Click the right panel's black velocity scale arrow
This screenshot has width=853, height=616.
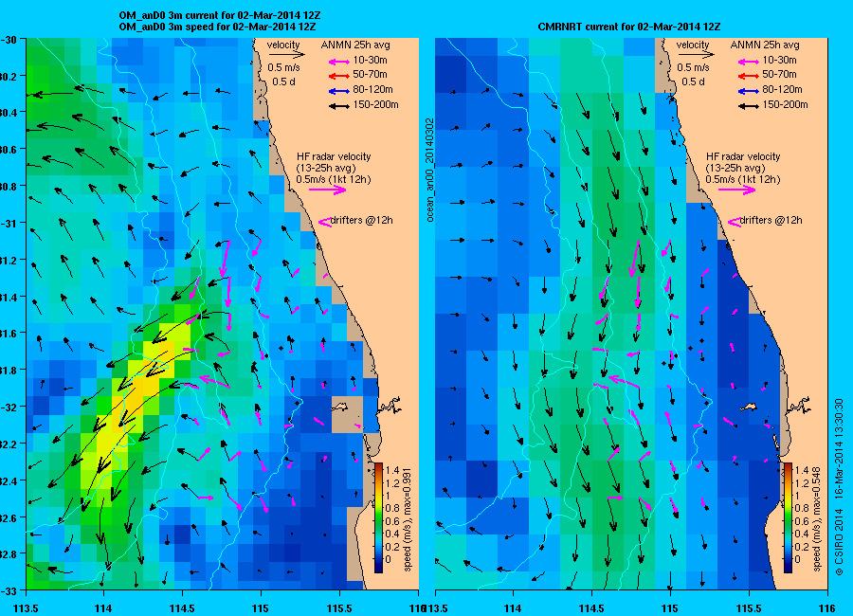(696, 54)
